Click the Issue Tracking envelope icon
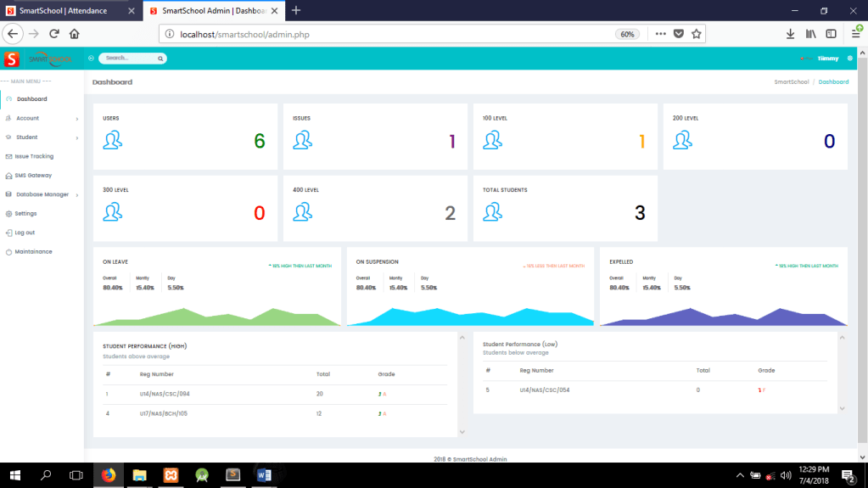 point(8,156)
